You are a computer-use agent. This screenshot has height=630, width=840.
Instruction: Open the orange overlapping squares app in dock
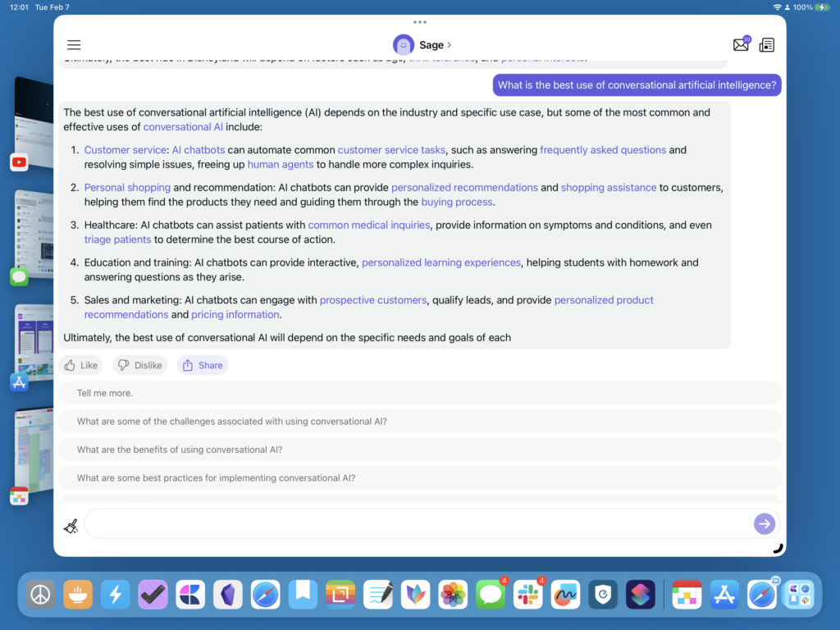(340, 595)
